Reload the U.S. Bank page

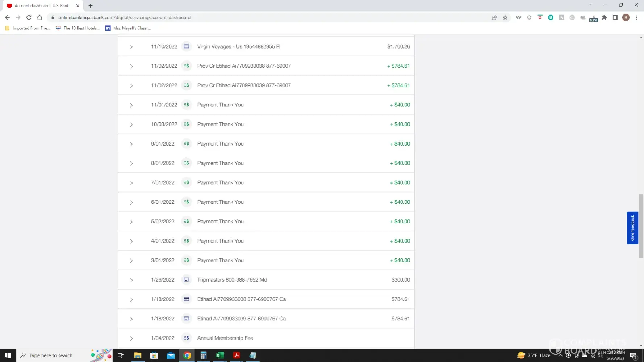(x=29, y=17)
